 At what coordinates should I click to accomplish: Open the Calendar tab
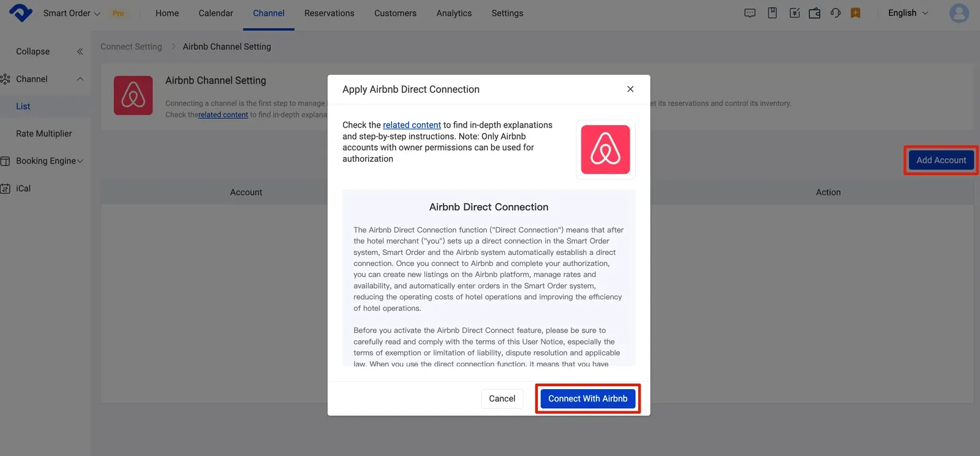click(216, 13)
